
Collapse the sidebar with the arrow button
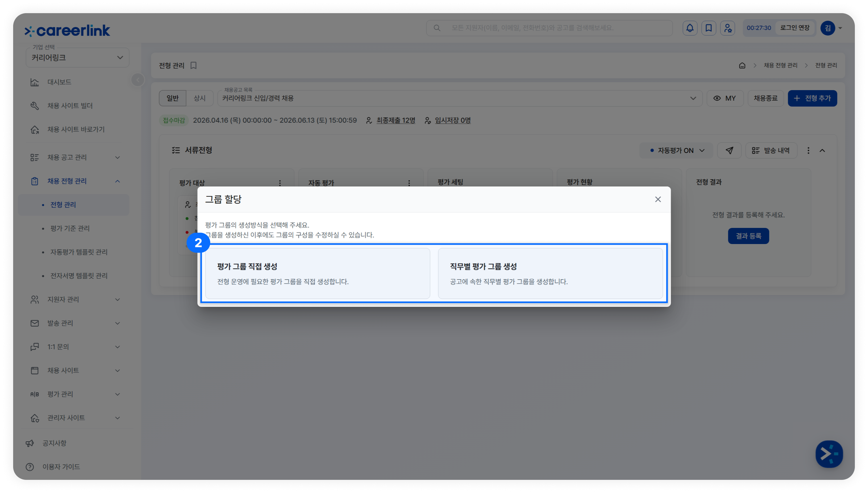pos(138,80)
